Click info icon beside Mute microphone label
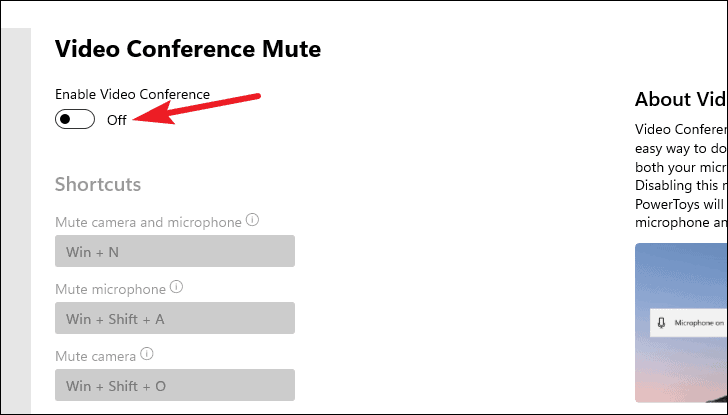The width and height of the screenshot is (728, 415). pos(176,286)
